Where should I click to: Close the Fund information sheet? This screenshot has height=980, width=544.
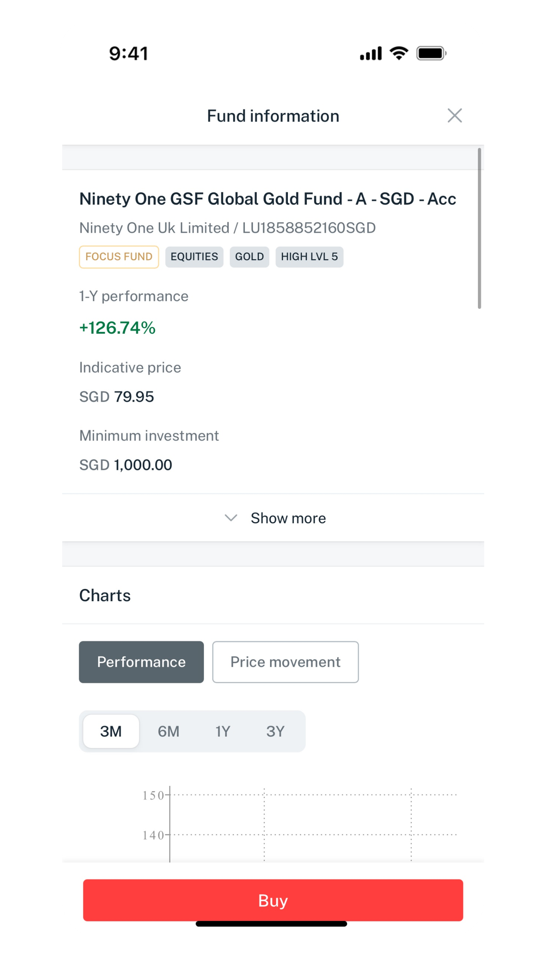pyautogui.click(x=455, y=116)
